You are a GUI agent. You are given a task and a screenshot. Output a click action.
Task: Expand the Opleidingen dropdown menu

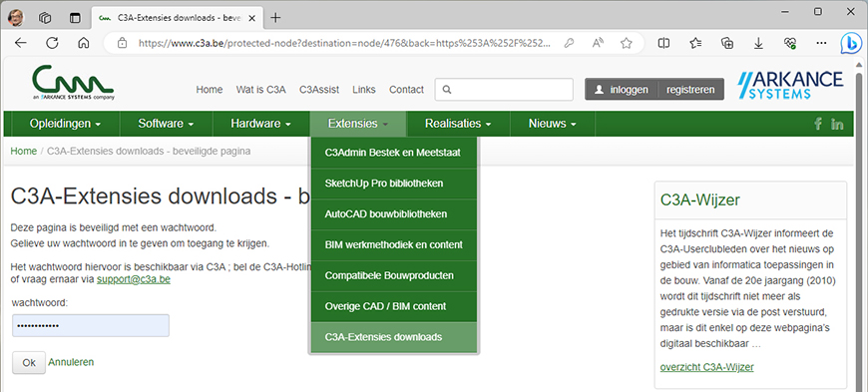click(65, 124)
